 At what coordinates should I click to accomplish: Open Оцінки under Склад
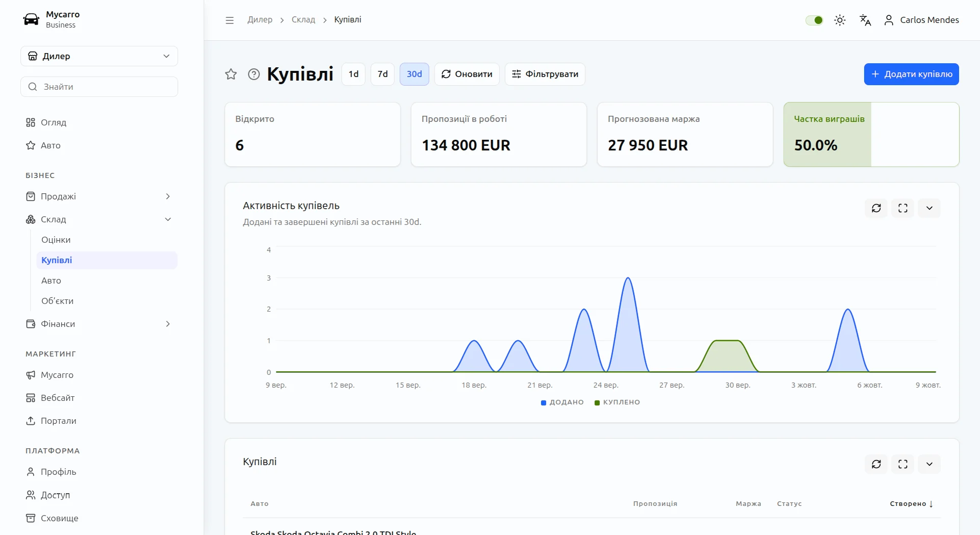click(x=107, y=240)
